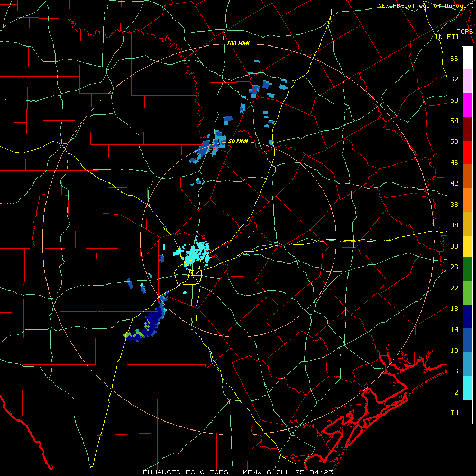
Task: Click the cyan legend swatch
Action: pos(467,388)
